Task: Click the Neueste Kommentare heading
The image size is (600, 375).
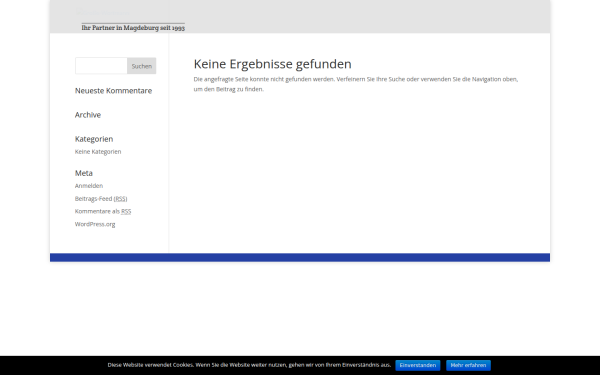Action: 113,91
